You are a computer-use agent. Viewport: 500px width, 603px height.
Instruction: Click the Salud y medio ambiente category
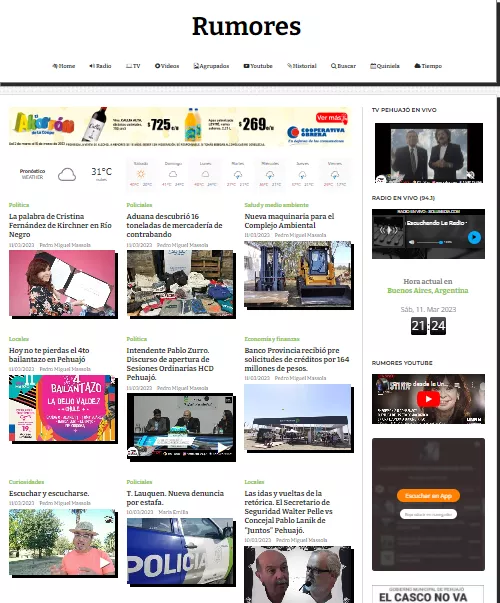point(277,205)
